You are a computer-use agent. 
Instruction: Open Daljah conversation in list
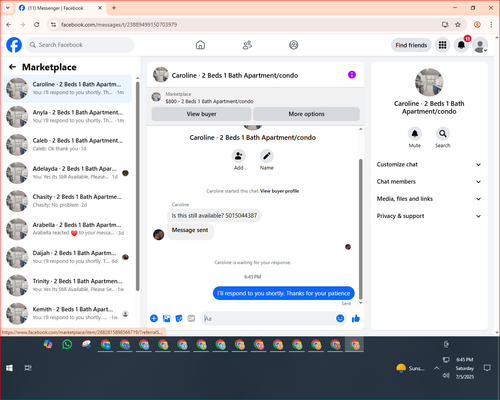pyautogui.click(x=67, y=257)
